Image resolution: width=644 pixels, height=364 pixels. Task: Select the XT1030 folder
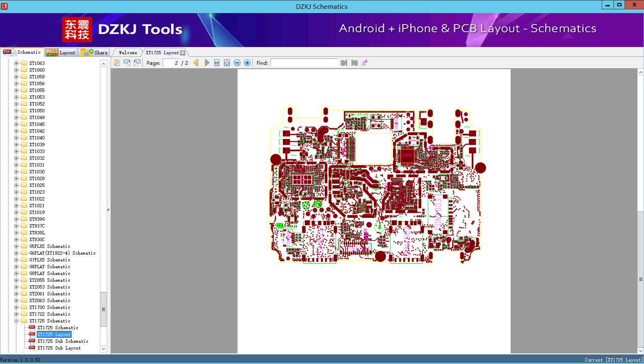[37, 172]
